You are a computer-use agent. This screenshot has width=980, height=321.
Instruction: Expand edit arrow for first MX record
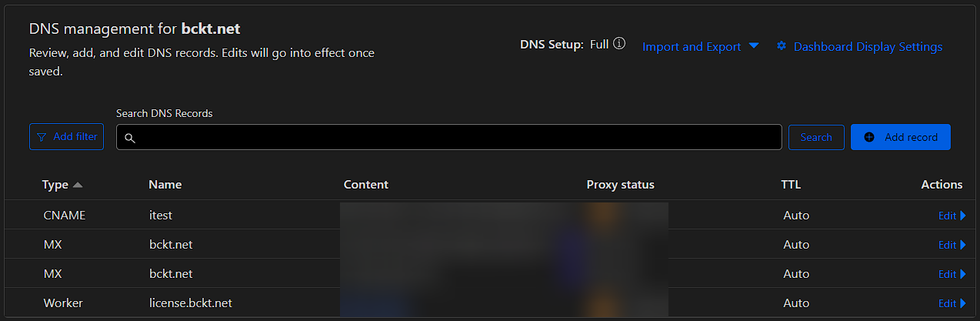tap(963, 245)
